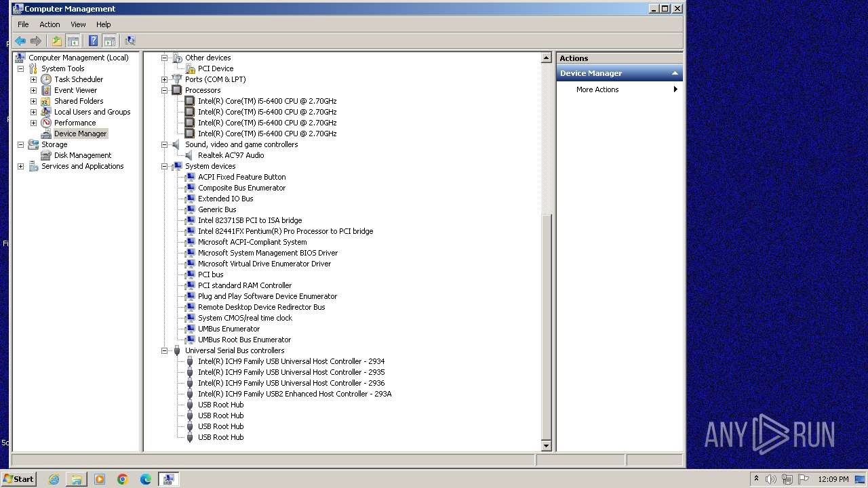
Task: Select the Performance monitor icon
Action: point(46,123)
